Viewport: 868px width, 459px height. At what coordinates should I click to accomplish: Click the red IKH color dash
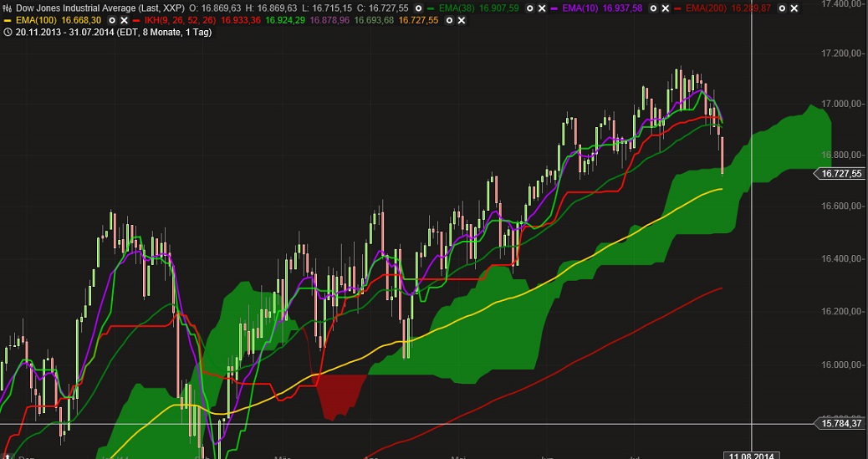coord(137,21)
